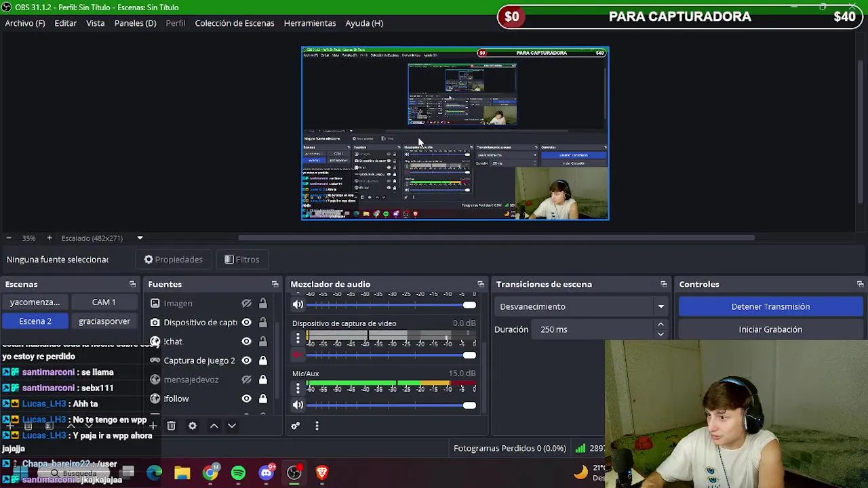Viewport: 868px width, 488px height.
Task: Undock the Mezclador de audio panel
Action: (x=481, y=284)
